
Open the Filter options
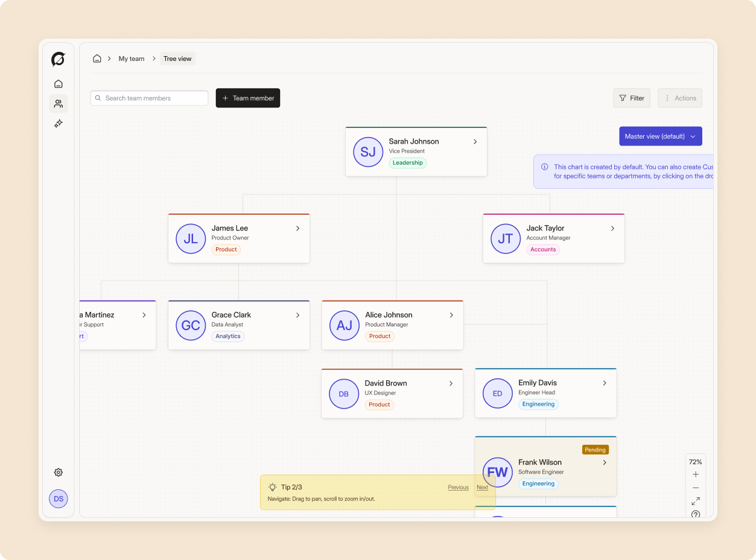point(631,98)
